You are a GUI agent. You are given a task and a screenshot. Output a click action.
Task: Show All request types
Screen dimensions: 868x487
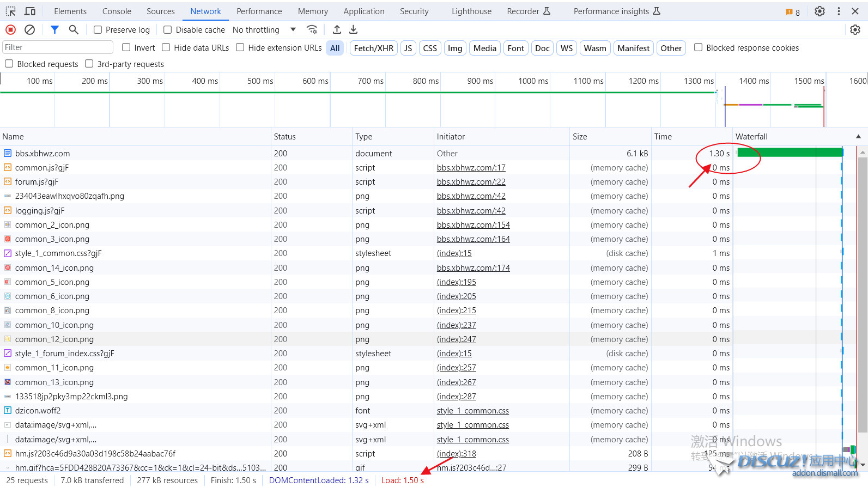click(335, 48)
